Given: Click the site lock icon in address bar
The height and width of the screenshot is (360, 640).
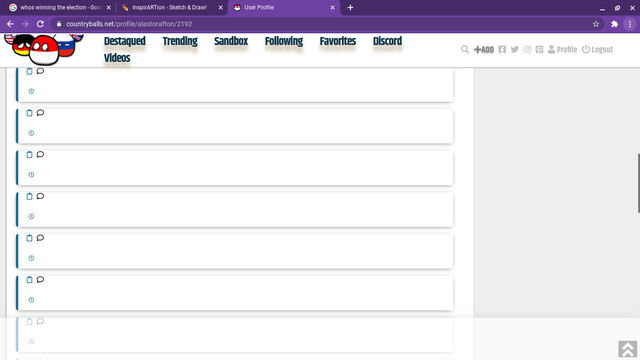Looking at the screenshot, I should tap(59, 24).
